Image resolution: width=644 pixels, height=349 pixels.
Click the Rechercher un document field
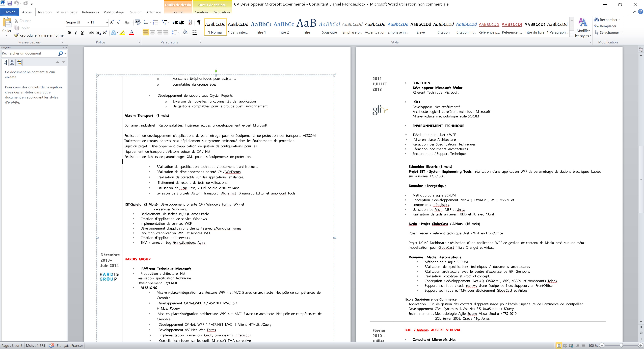click(29, 53)
